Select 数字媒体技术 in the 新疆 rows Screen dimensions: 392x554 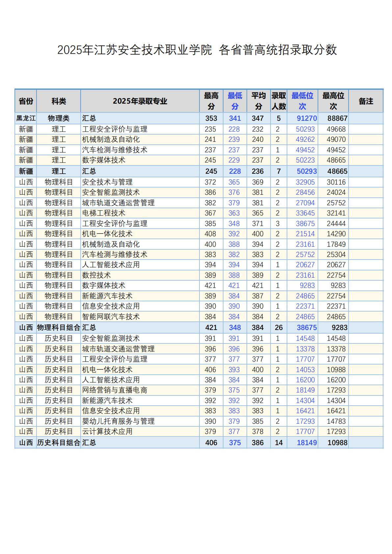tap(104, 160)
